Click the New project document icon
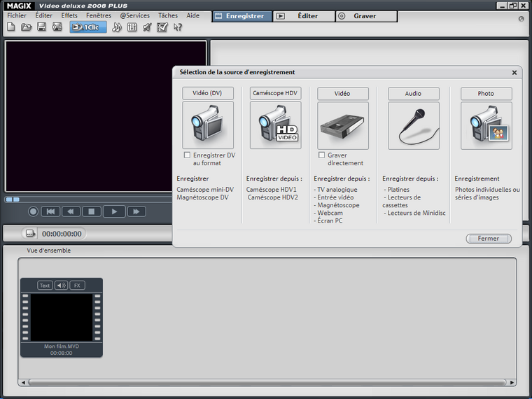Screen dimensions: 532x399 pos(11,27)
